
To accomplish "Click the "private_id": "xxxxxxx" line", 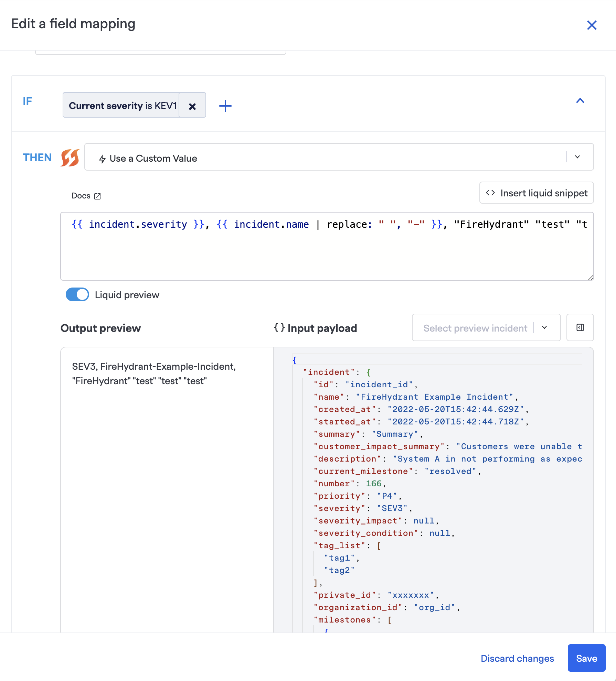I will (x=376, y=595).
